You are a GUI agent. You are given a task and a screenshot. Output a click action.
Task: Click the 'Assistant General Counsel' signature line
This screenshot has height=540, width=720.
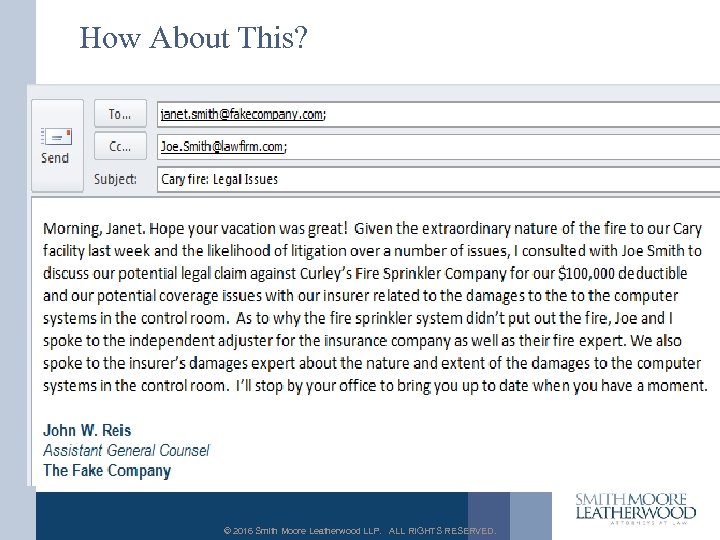coord(126,450)
